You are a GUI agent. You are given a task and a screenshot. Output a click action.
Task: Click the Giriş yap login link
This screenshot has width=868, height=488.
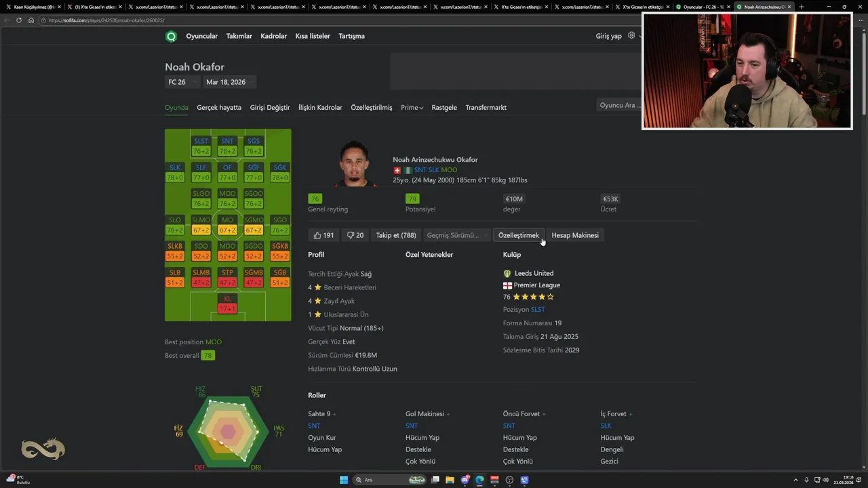click(x=608, y=36)
